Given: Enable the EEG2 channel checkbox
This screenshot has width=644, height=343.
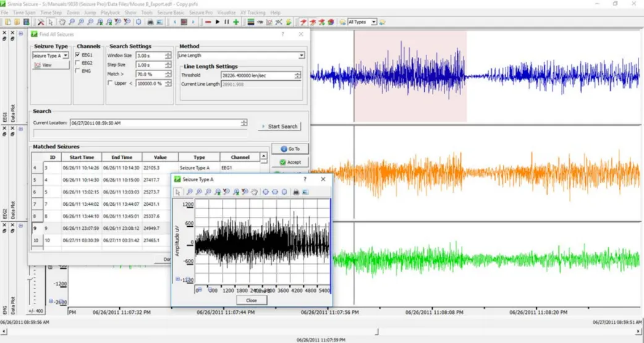Looking at the screenshot, I should tap(78, 63).
